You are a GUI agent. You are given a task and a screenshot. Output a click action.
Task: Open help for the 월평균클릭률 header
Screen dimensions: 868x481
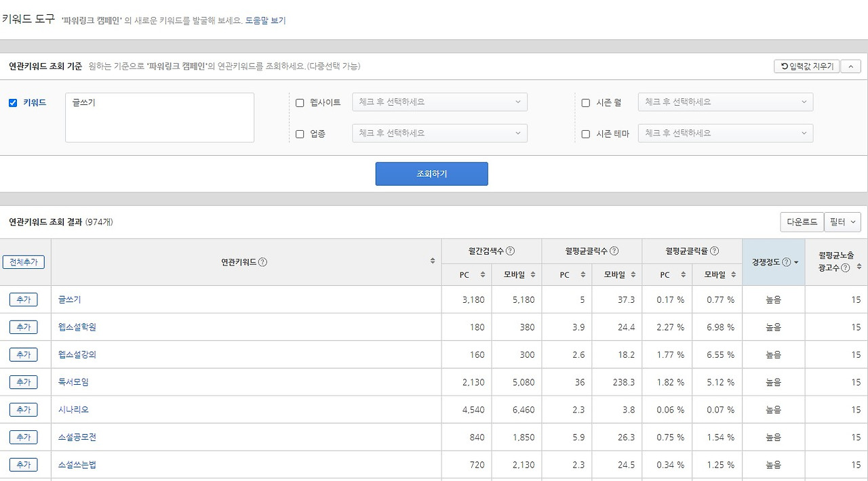click(x=714, y=251)
